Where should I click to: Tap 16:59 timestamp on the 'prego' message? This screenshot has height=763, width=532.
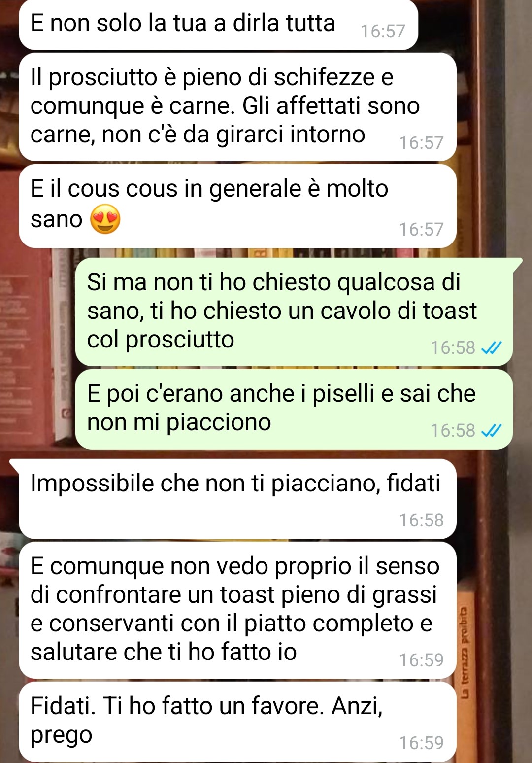click(421, 743)
